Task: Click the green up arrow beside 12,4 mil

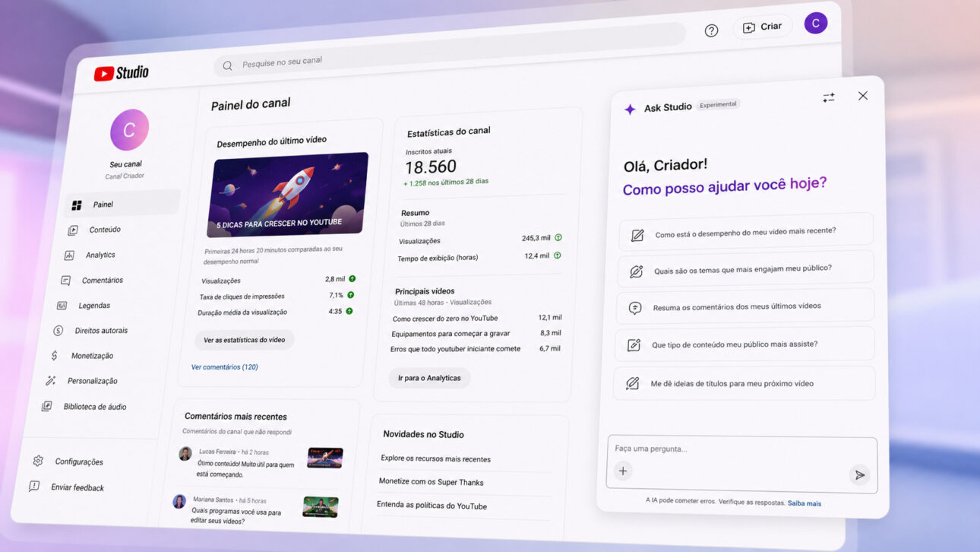Action: pos(557,255)
